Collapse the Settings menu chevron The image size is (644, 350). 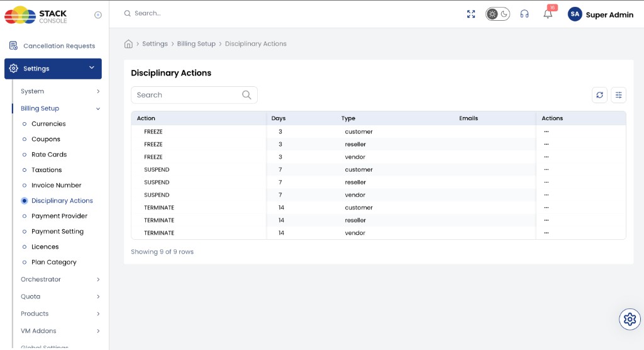pyautogui.click(x=92, y=68)
